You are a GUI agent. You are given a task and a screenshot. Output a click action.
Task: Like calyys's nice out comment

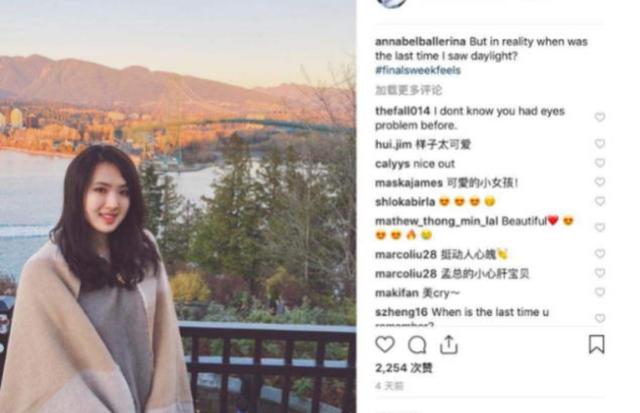pyautogui.click(x=600, y=163)
